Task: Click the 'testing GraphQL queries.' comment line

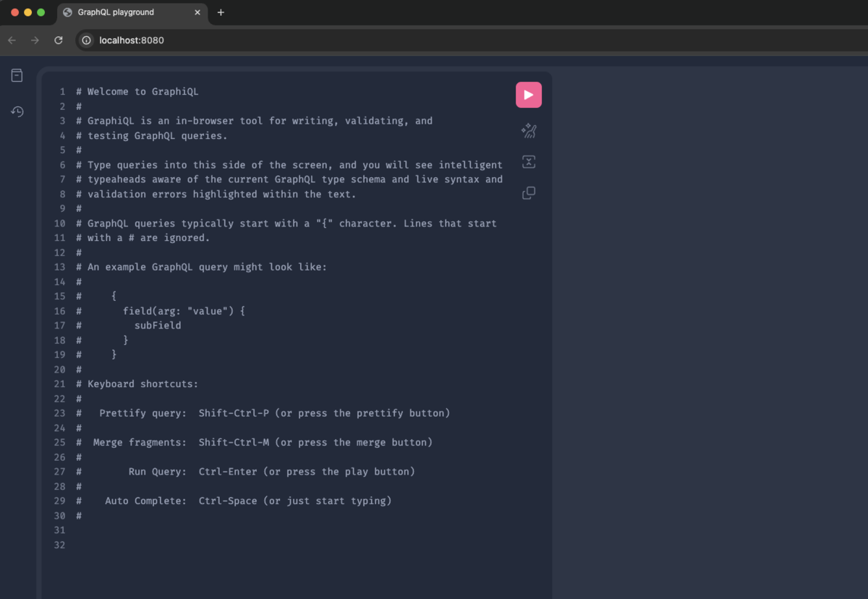Action: click(x=151, y=135)
